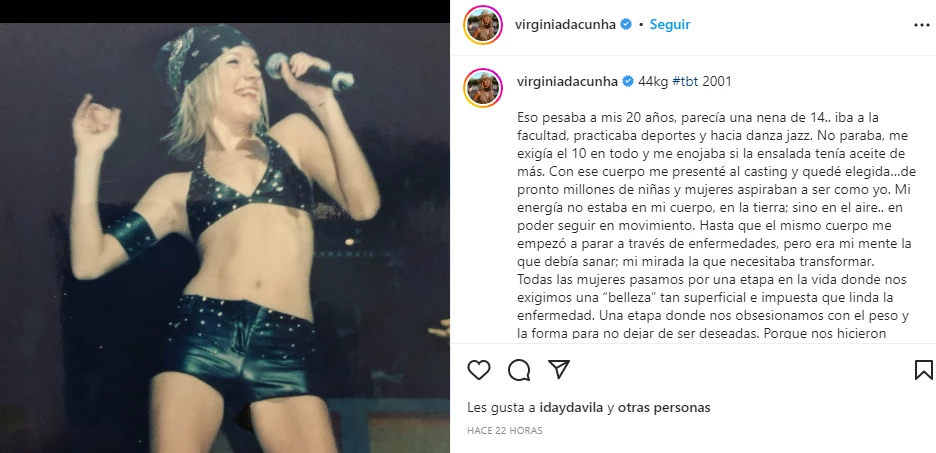Share post with paper plane icon

(559, 370)
